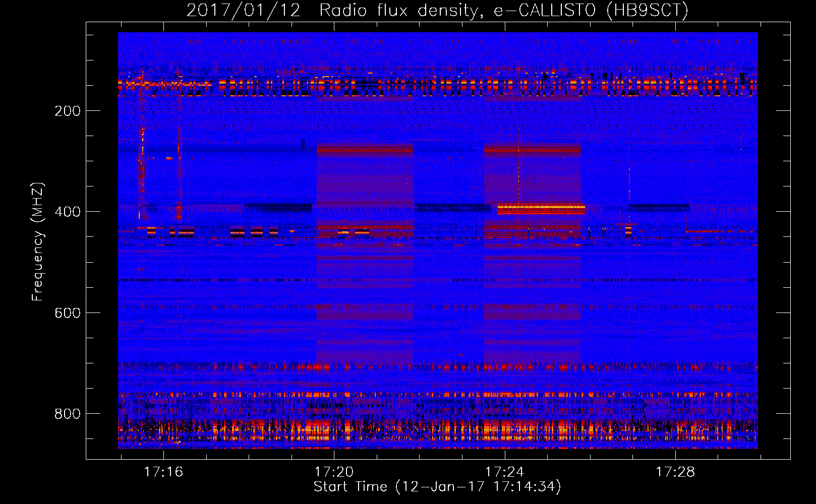816x504 pixels.
Task: Click the 17:20 time tick label
Action: tap(334, 472)
